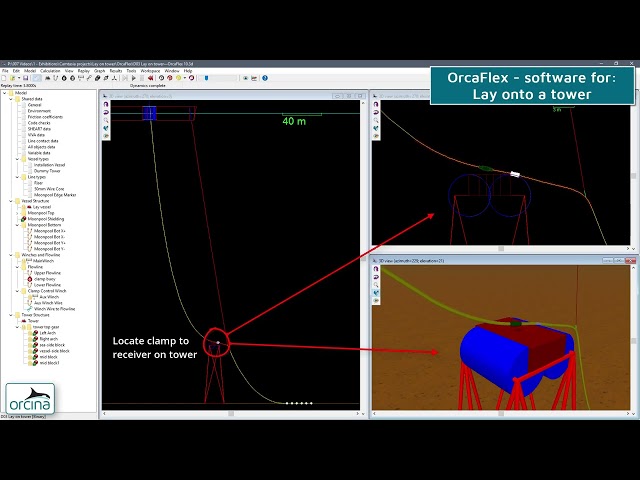The height and width of the screenshot is (480, 640).
Task: Select Friction coefficients tree item
Action: pyautogui.click(x=45, y=117)
